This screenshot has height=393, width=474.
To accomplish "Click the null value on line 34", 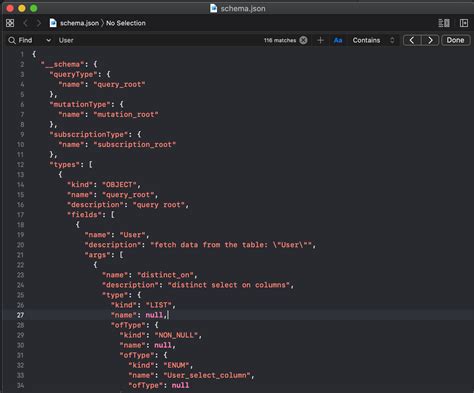I will point(180,385).
